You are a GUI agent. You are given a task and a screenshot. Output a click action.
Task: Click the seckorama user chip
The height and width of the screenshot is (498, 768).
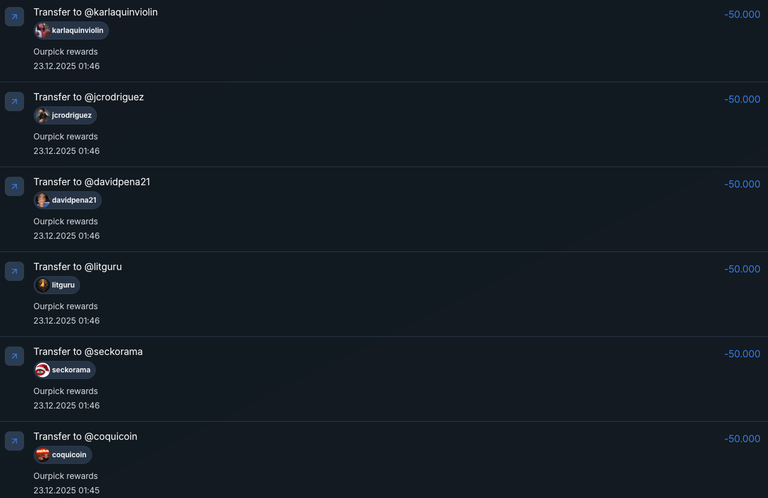64,370
